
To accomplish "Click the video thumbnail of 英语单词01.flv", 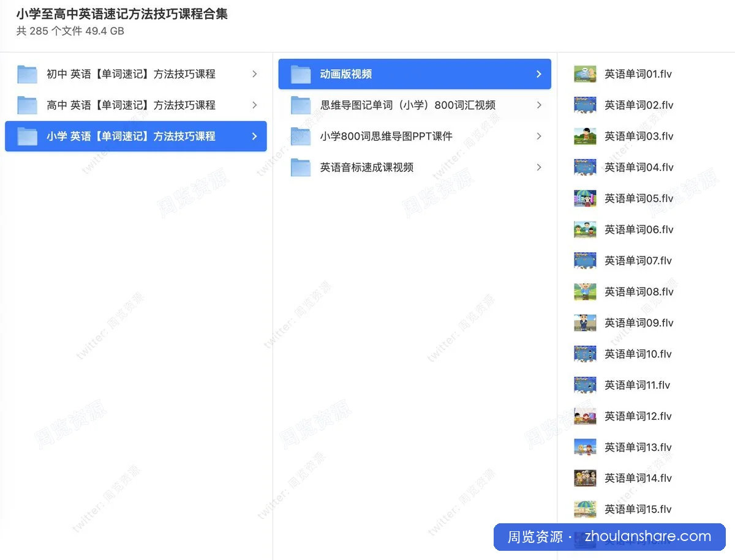I will tap(585, 74).
